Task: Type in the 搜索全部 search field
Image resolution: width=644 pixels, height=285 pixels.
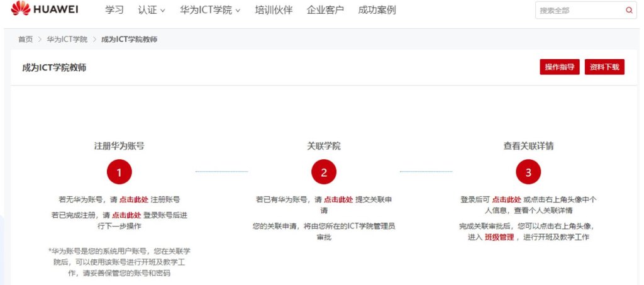Action: [x=579, y=10]
